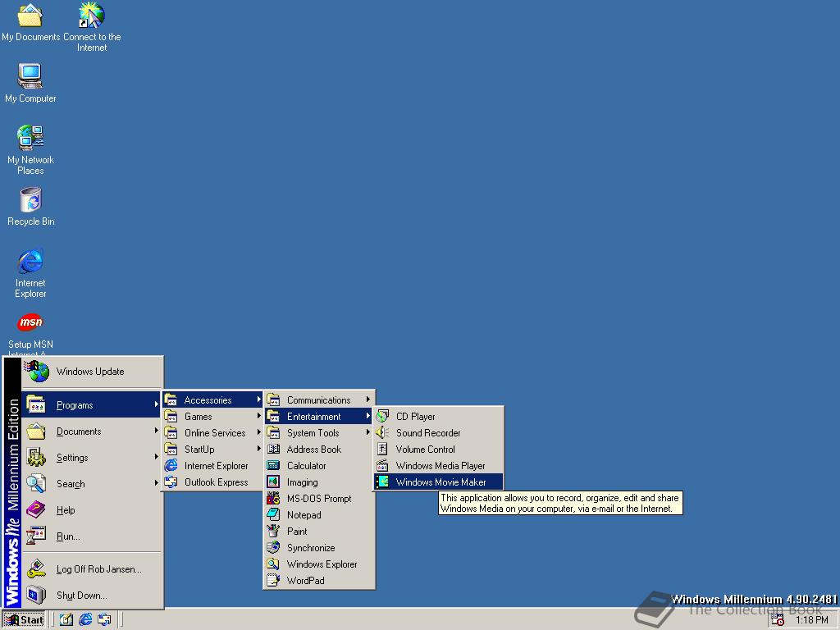Open Communications submenu entry
840x630 pixels.
(319, 400)
